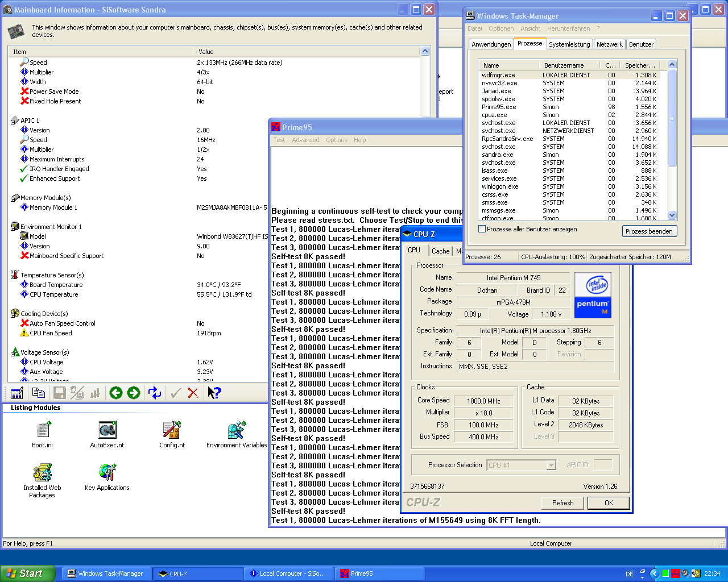Click the copy icon in Sandra toolbar

[39, 393]
